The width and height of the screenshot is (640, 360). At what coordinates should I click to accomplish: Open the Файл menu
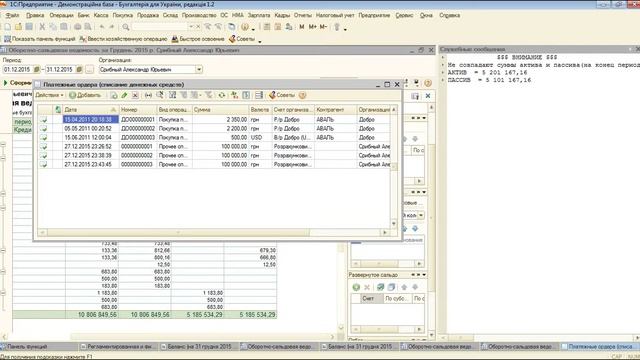12,15
